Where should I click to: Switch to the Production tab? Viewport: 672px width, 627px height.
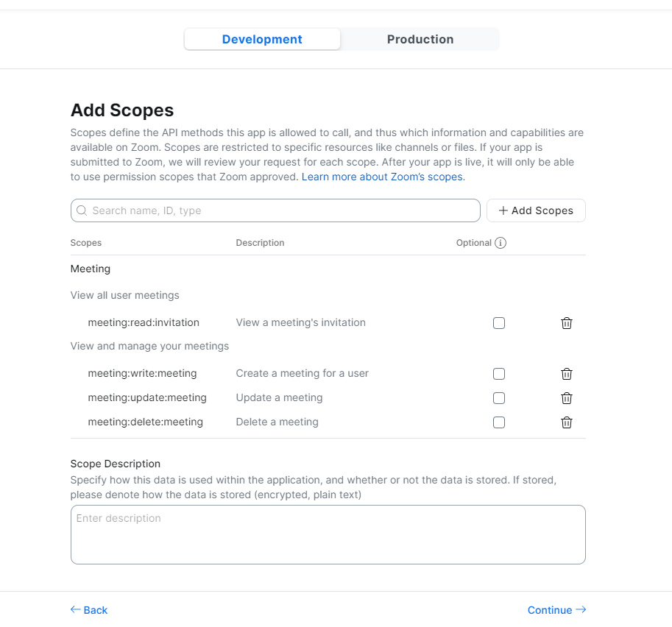[420, 40]
